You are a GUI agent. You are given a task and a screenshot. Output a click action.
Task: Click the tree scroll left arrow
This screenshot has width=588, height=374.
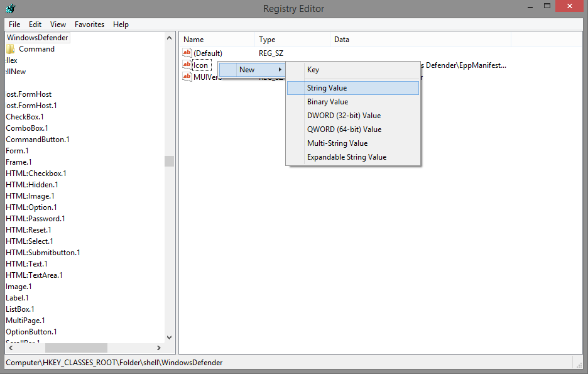pyautogui.click(x=11, y=348)
